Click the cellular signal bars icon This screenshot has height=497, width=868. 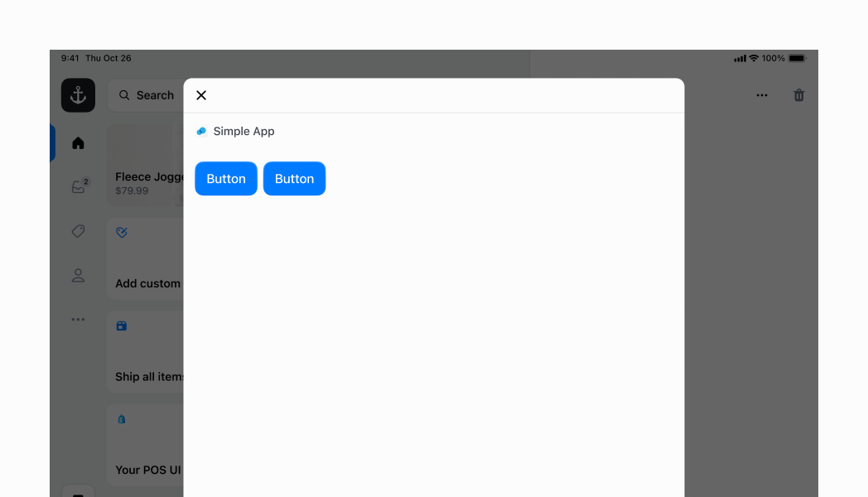[740, 58]
